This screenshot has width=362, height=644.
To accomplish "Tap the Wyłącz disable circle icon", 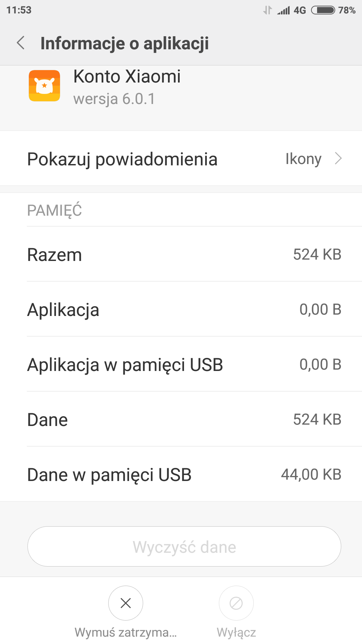I will click(236, 603).
